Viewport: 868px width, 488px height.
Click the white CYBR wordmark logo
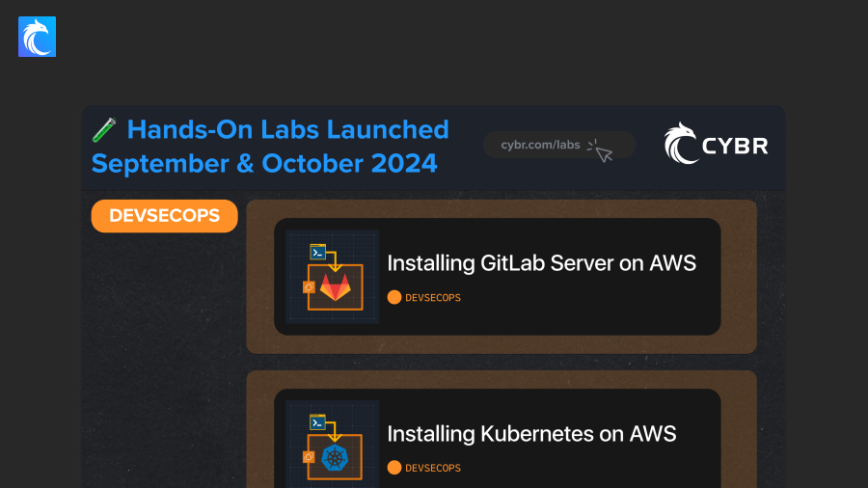[x=716, y=144]
